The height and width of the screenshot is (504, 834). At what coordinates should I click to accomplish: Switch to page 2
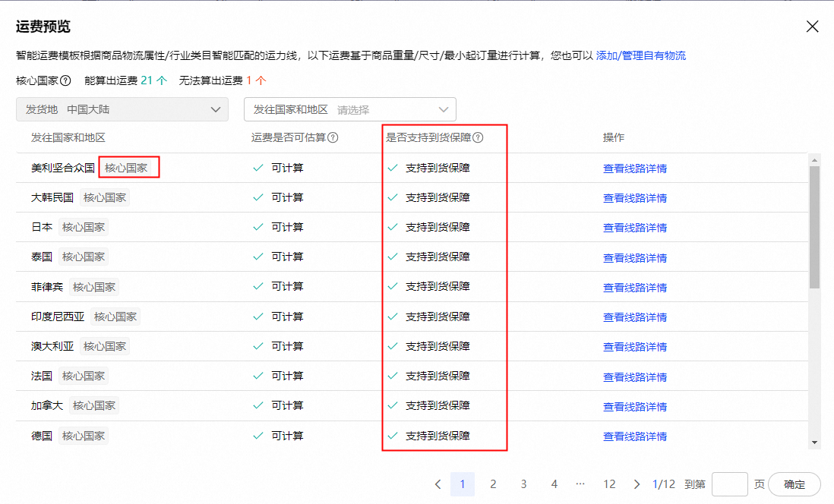[493, 484]
